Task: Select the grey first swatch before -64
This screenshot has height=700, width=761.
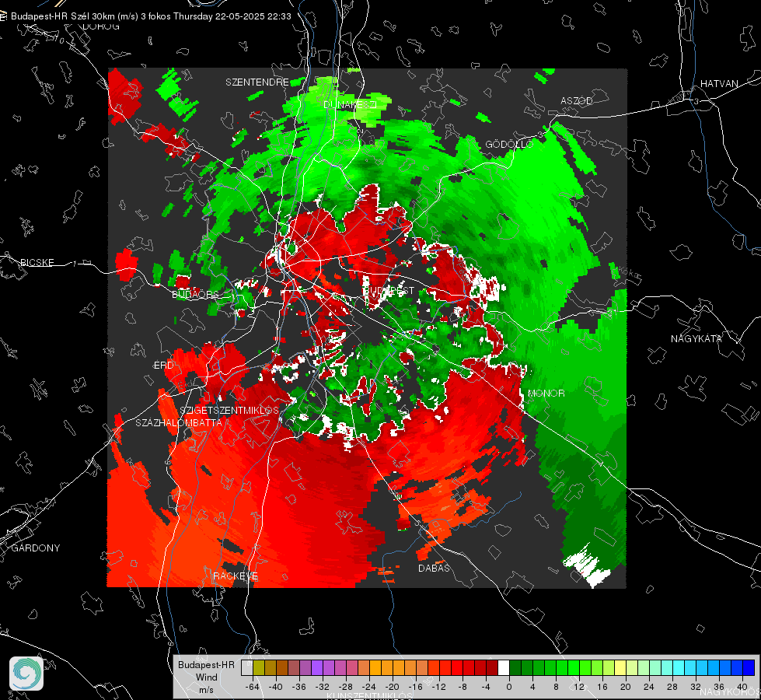Action: coord(247,668)
